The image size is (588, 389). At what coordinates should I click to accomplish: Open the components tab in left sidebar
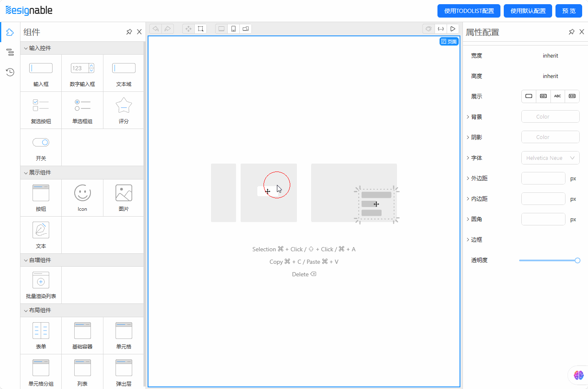point(10,33)
